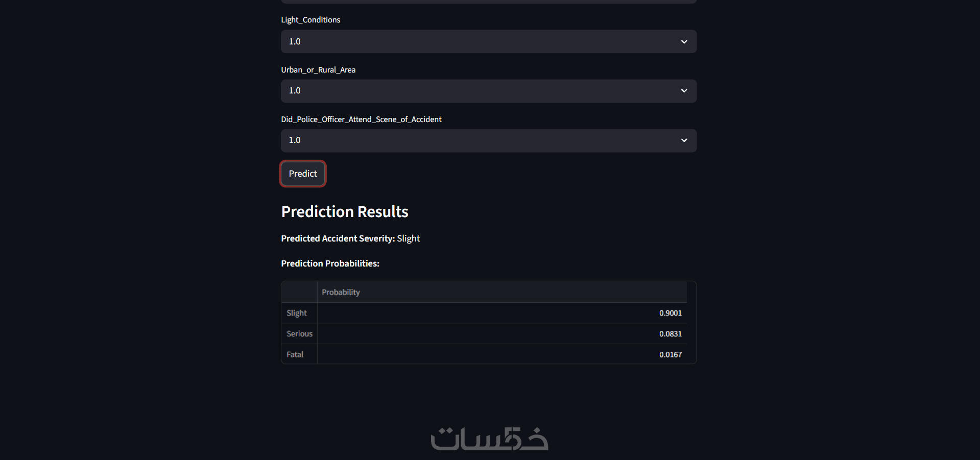Click the 0.0167 probability cell

(670, 354)
